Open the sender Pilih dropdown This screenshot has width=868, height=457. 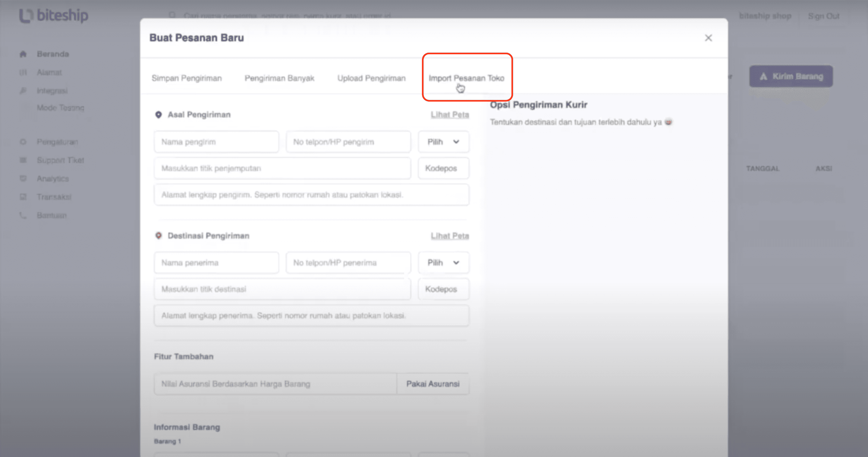(443, 142)
